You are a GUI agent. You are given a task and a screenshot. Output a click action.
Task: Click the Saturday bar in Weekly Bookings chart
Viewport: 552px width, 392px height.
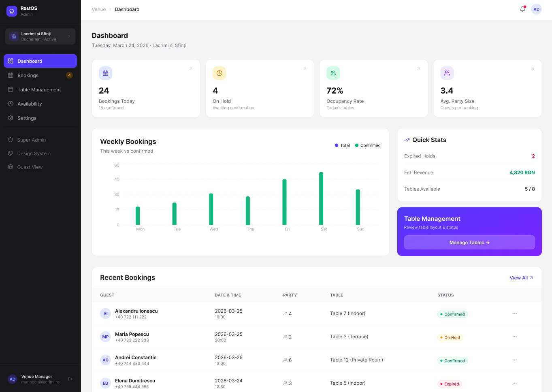[321, 198]
